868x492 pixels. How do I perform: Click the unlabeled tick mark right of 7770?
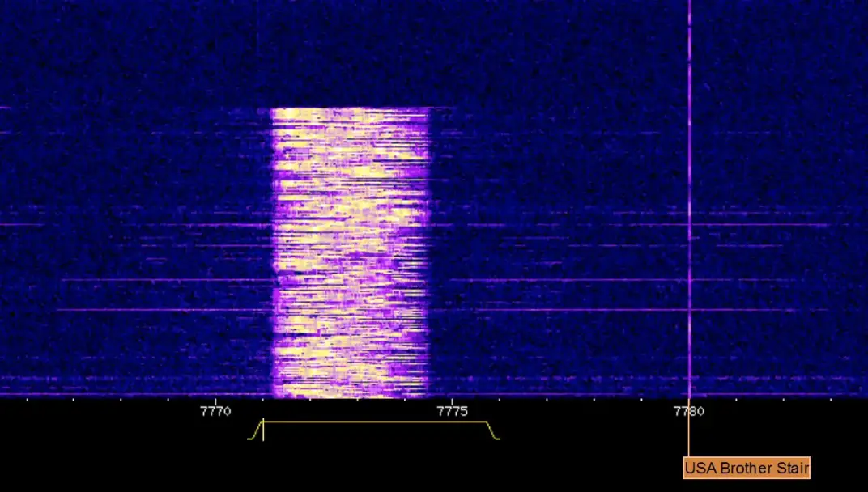pos(262,398)
